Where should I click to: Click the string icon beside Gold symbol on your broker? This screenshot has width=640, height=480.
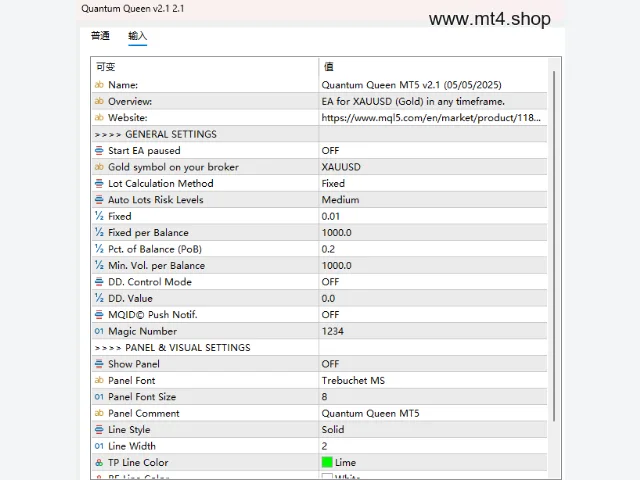point(99,167)
